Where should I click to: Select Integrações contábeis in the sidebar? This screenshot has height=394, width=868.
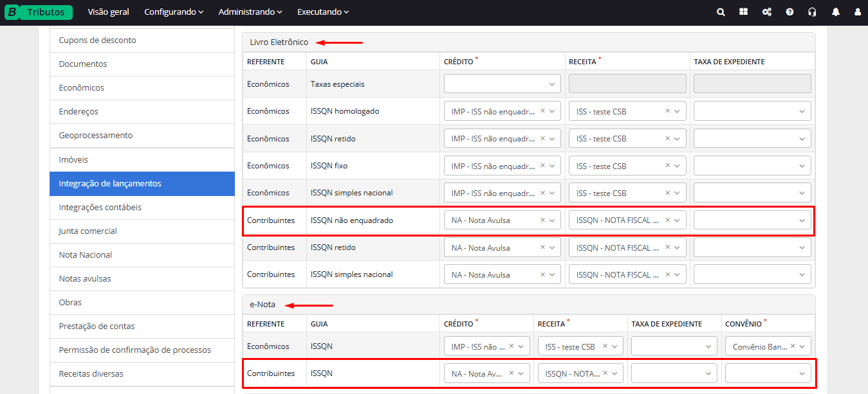point(100,207)
